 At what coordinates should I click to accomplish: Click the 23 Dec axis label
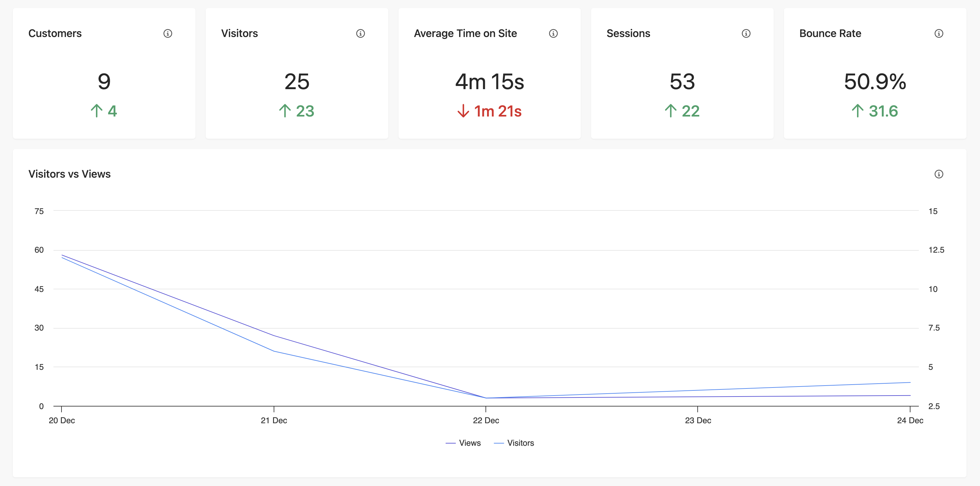point(698,420)
